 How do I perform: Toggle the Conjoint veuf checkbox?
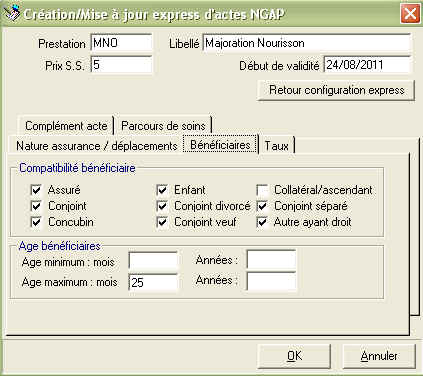tap(162, 222)
